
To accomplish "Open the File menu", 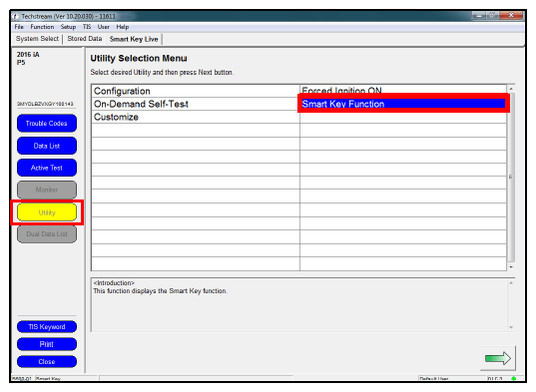I will [x=19, y=27].
